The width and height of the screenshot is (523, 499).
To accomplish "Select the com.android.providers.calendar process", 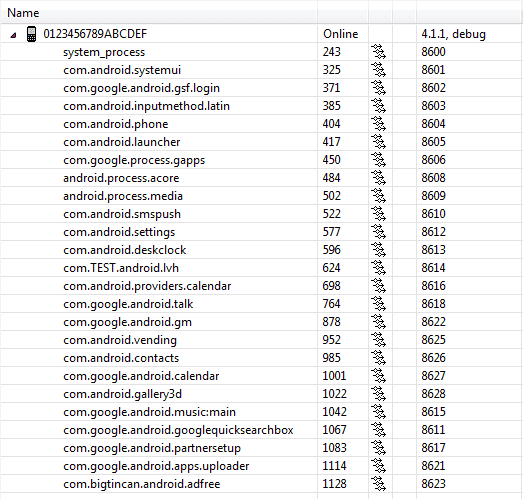I will tap(147, 286).
